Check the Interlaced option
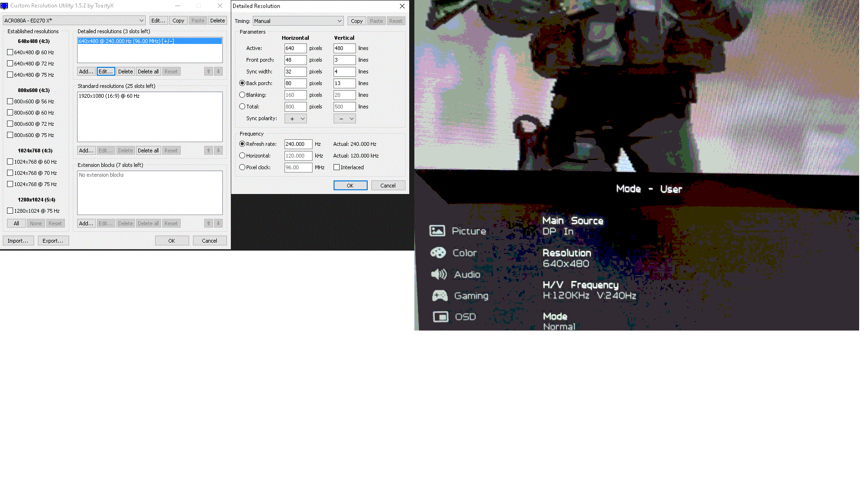The image size is (868, 482). tap(336, 167)
